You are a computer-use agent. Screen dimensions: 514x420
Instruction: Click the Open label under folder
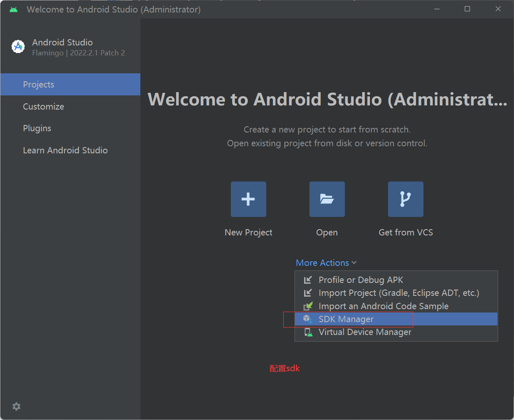327,232
